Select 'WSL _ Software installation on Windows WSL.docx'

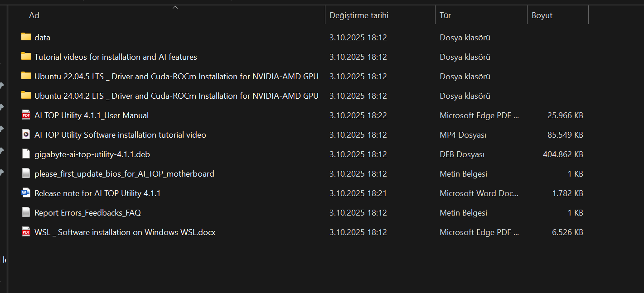coord(125,232)
